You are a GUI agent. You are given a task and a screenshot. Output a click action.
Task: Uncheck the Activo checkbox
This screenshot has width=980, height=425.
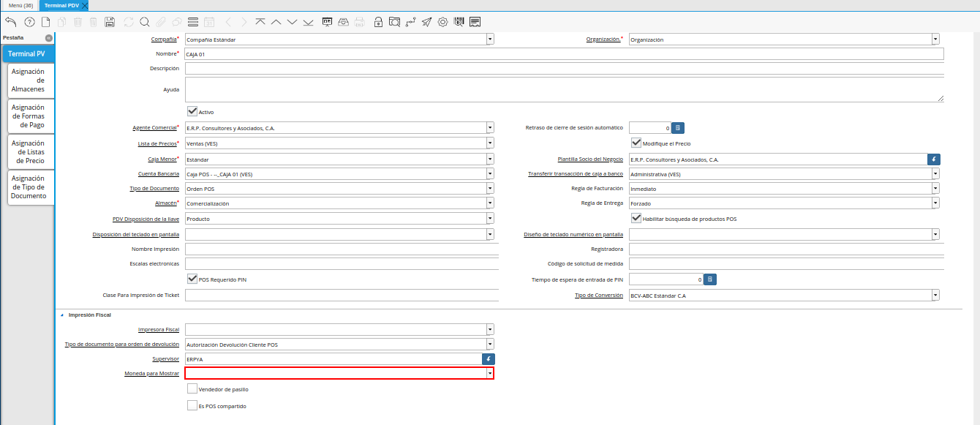tap(192, 112)
